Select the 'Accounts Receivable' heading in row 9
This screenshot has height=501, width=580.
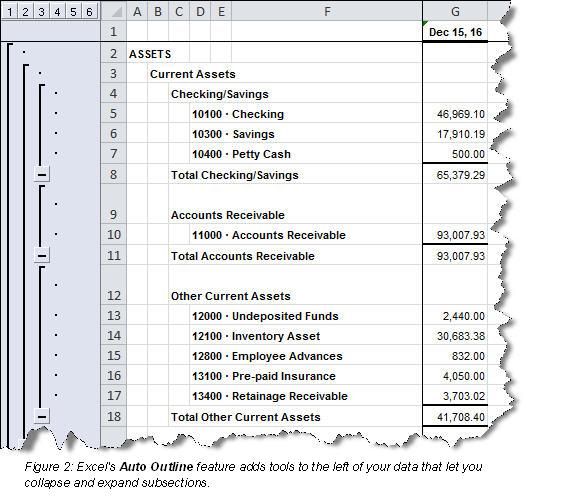coord(227,215)
